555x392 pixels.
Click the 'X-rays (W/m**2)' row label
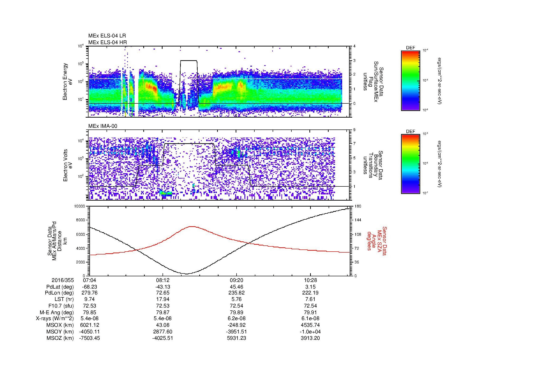55,319
